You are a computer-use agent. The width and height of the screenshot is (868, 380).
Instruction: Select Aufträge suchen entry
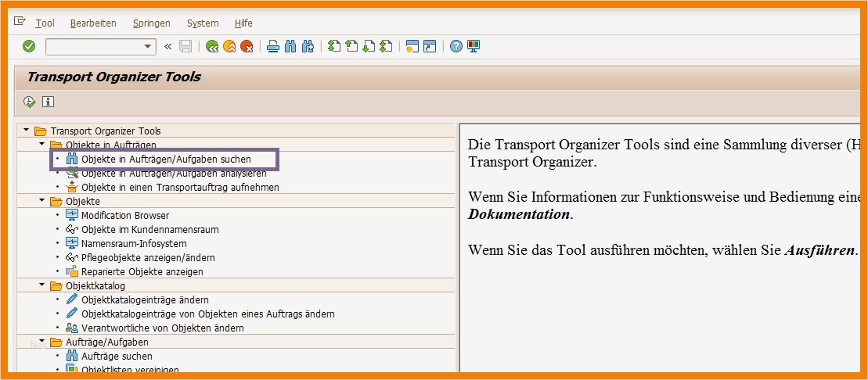(117, 357)
